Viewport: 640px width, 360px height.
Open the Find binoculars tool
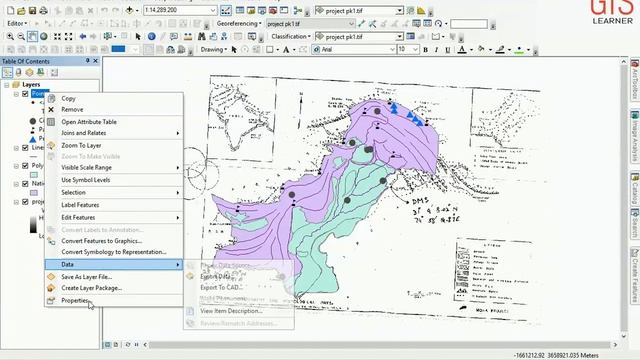[x=202, y=37]
